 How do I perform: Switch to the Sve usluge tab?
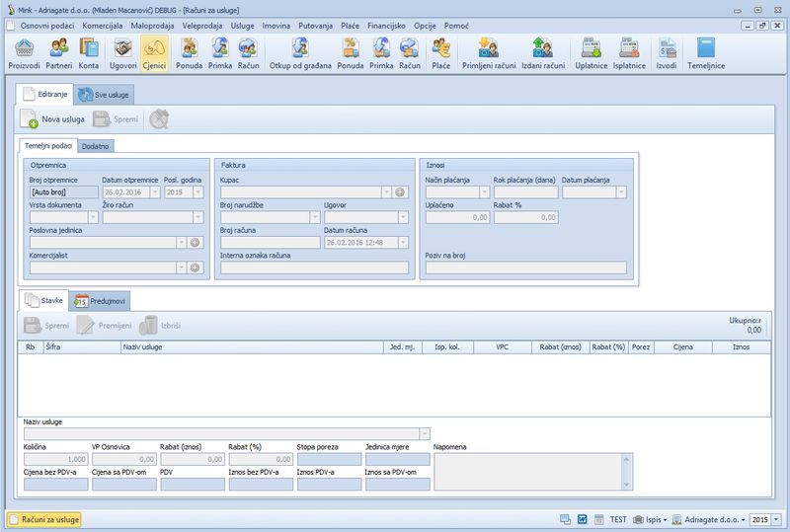click(105, 94)
